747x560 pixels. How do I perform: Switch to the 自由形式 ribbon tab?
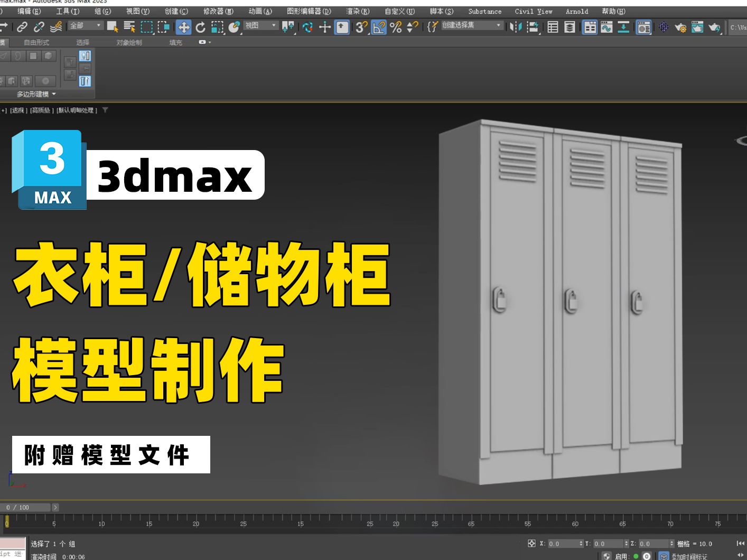point(36,42)
